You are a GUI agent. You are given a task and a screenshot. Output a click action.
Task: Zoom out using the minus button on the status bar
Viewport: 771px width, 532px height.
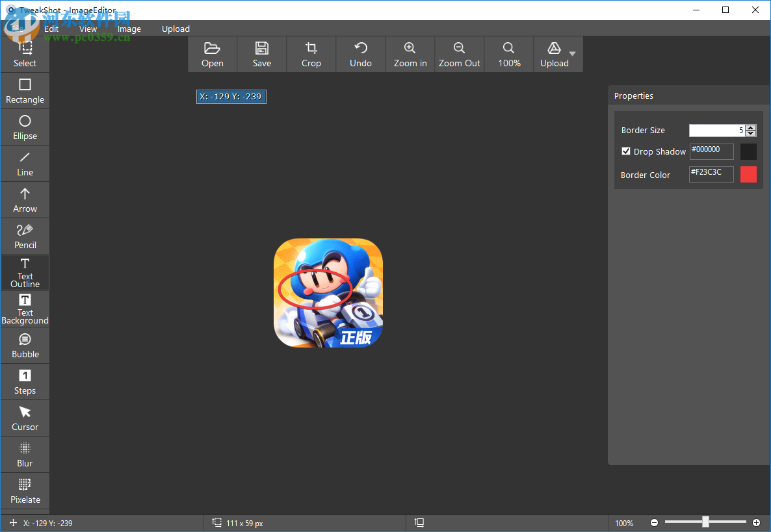(655, 522)
